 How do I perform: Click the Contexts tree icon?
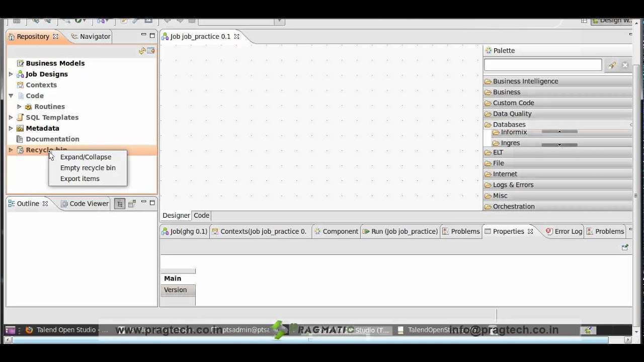(20, 85)
